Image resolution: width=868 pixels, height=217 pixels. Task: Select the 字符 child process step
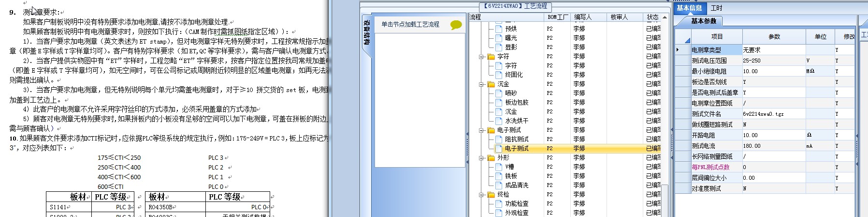pos(511,65)
